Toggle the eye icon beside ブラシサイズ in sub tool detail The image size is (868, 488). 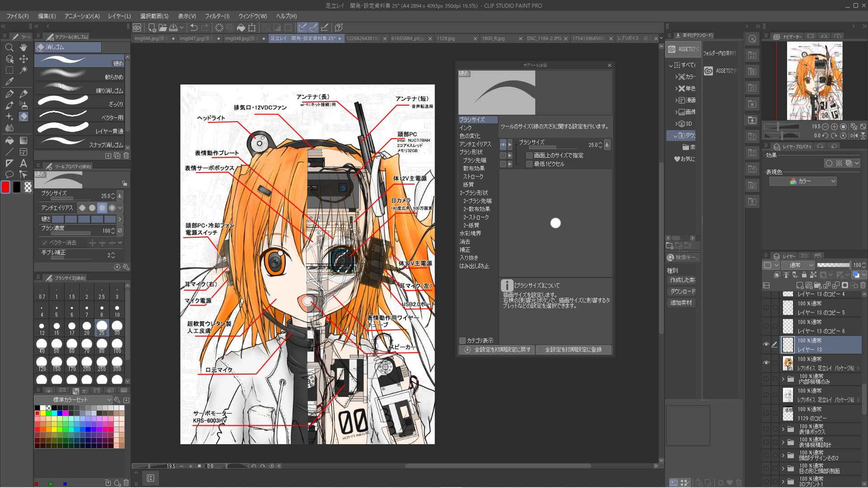[503, 145]
